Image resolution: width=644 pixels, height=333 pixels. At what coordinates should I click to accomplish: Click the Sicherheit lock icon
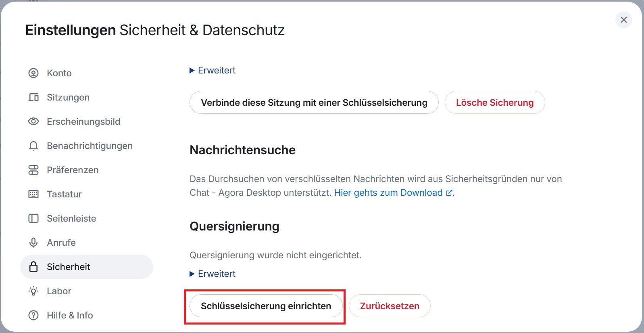tap(33, 267)
